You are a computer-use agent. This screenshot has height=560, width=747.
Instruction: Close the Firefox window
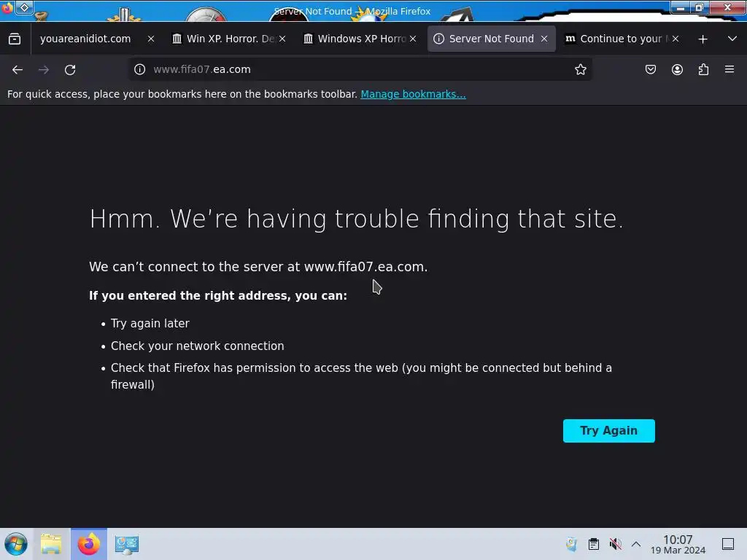727,7
